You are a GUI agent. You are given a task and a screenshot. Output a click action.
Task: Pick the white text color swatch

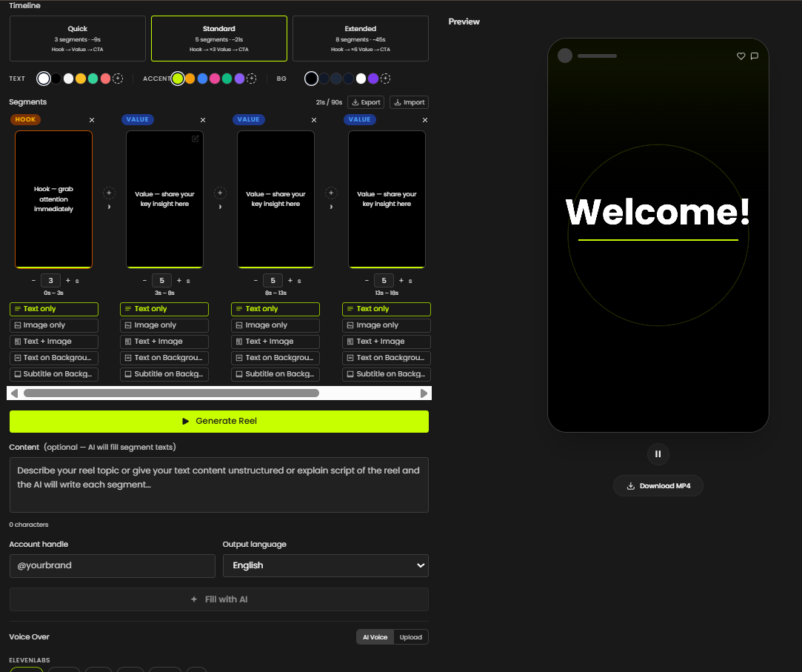[44, 79]
